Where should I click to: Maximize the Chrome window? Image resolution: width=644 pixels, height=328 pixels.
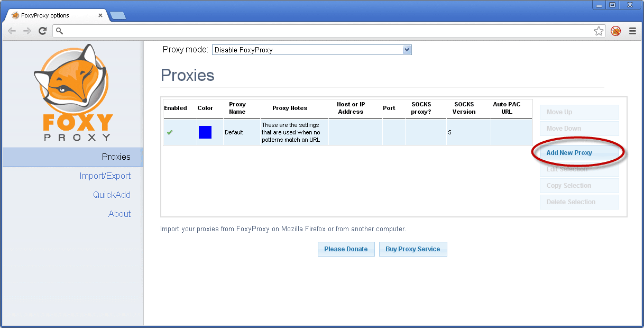pyautogui.click(x=612, y=5)
